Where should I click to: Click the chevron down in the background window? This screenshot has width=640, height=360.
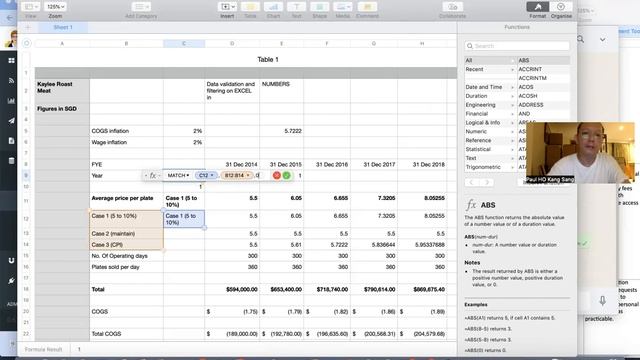(602, 40)
